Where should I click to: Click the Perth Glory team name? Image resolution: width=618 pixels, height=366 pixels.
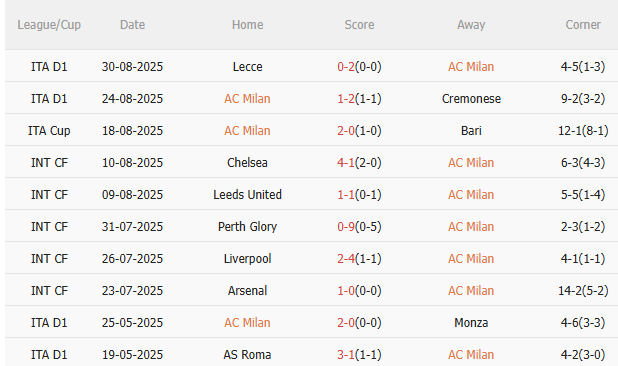[248, 227]
